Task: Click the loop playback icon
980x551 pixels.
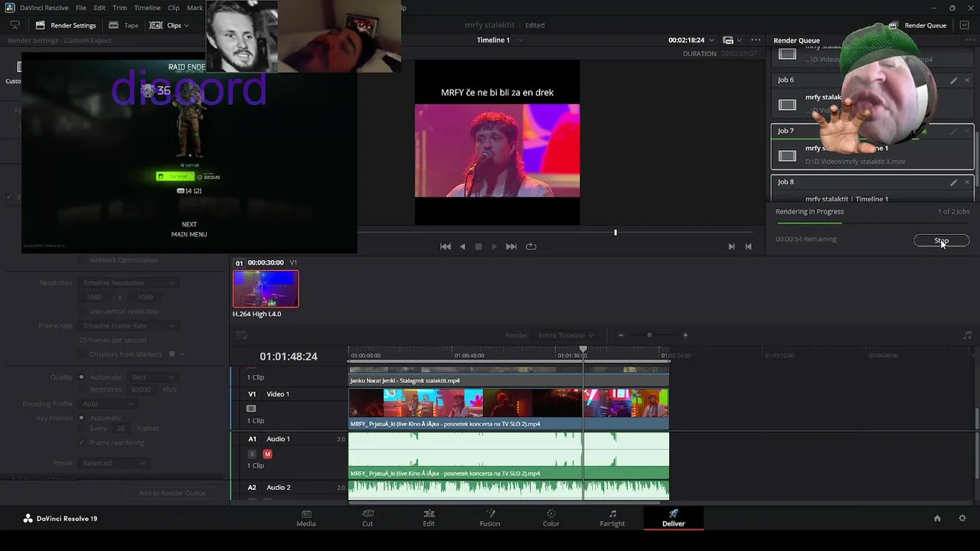Action: pos(531,246)
